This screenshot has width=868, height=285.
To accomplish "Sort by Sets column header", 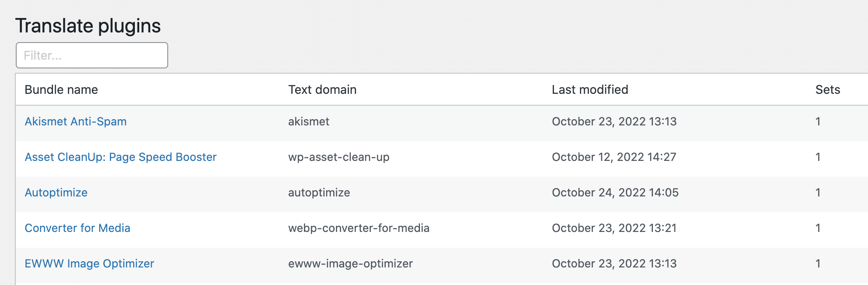I will (828, 89).
